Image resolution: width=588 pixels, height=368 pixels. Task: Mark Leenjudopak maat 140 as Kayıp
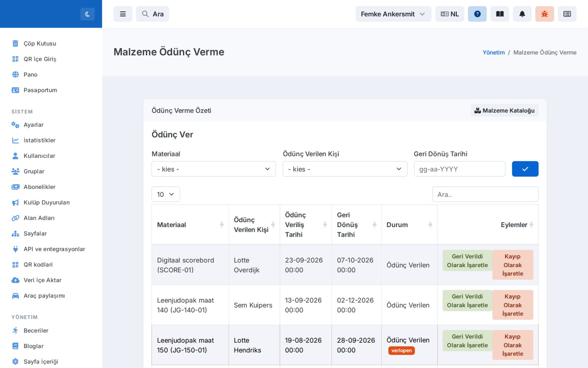click(x=513, y=305)
